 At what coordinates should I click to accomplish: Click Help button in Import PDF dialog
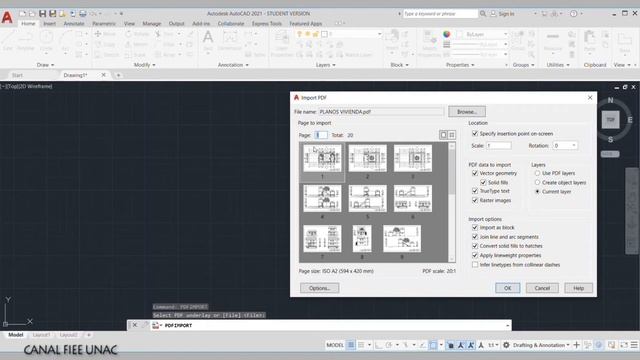pos(578,288)
